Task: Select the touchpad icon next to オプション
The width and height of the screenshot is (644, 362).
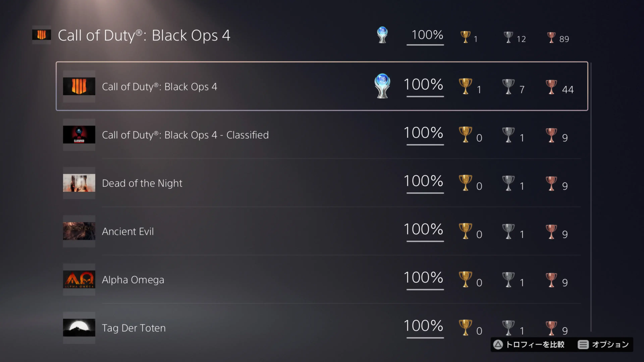Action: coord(583,345)
